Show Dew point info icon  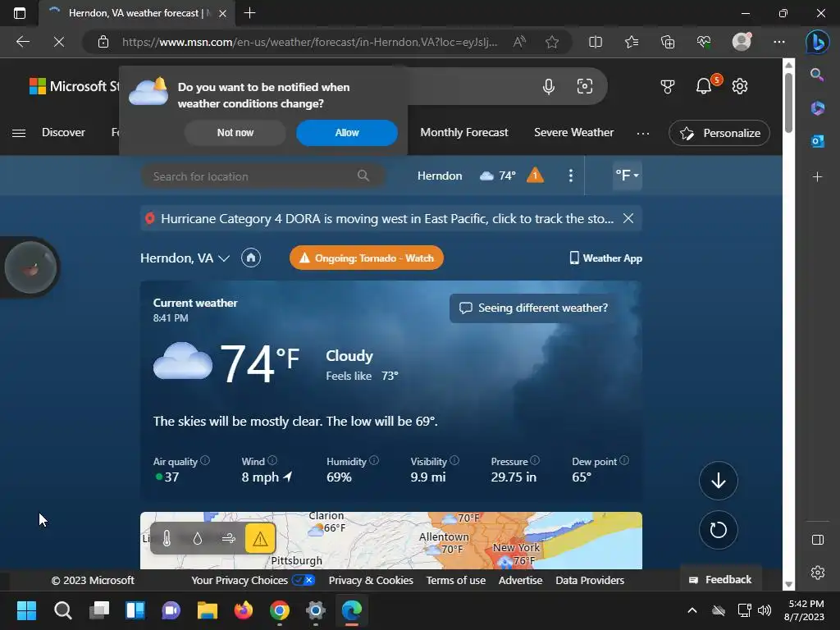(x=624, y=460)
